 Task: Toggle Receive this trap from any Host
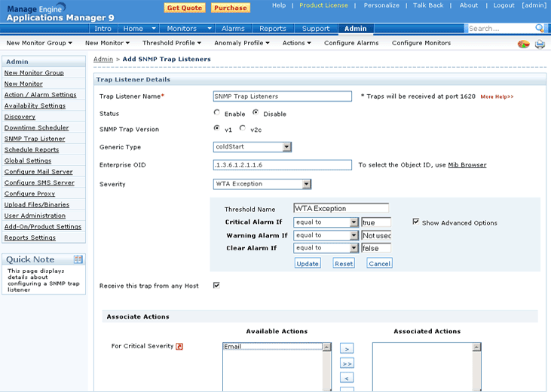[x=216, y=285]
